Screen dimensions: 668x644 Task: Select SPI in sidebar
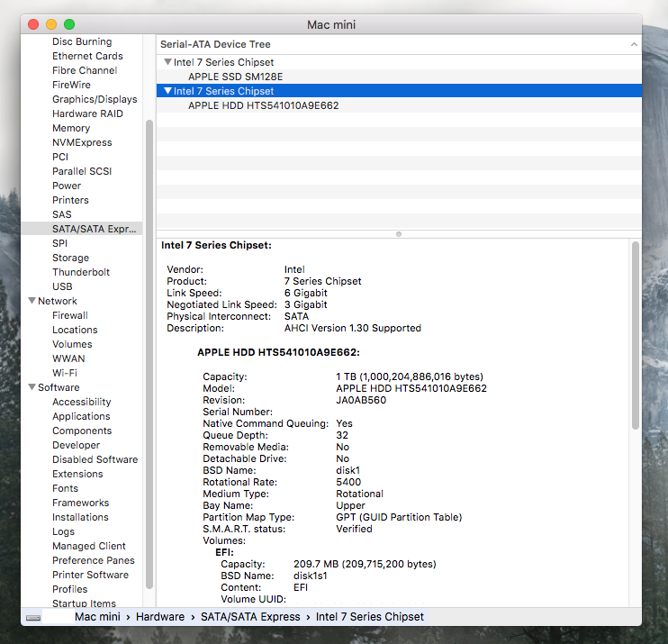[59, 243]
